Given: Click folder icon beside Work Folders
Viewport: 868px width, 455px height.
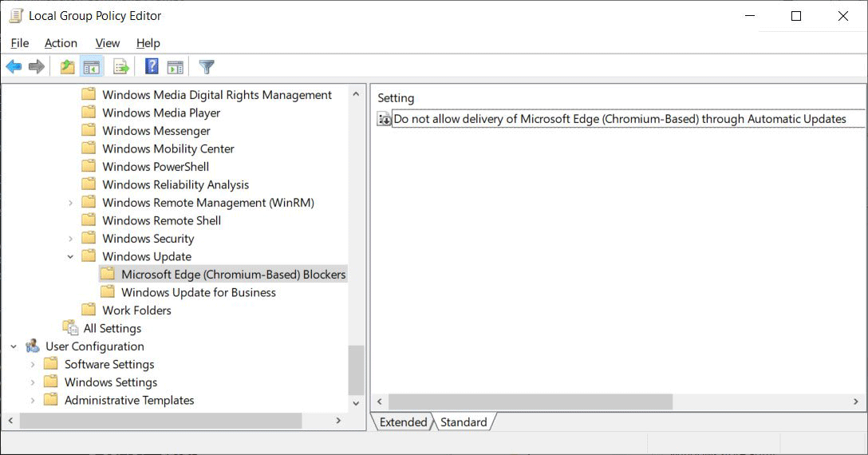Looking at the screenshot, I should tap(89, 310).
